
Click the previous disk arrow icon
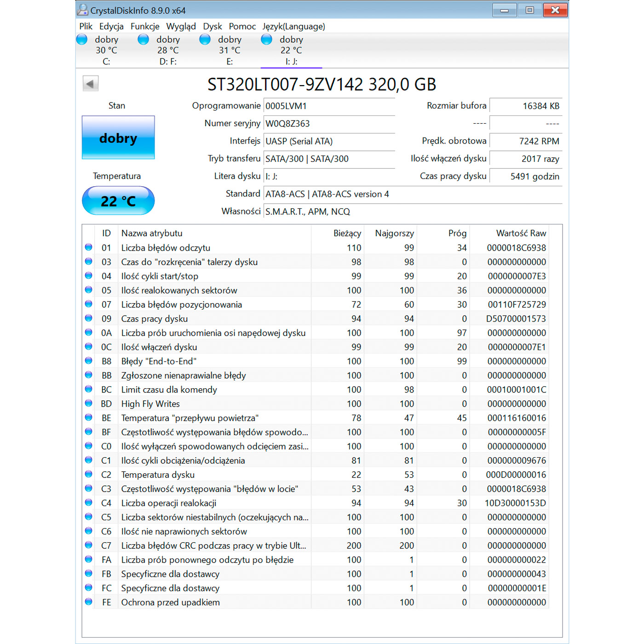coord(91,84)
